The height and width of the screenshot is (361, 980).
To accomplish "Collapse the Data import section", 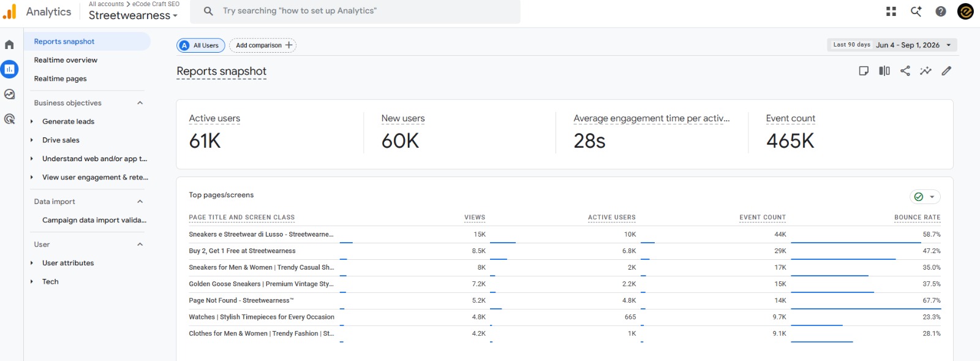I will point(140,202).
